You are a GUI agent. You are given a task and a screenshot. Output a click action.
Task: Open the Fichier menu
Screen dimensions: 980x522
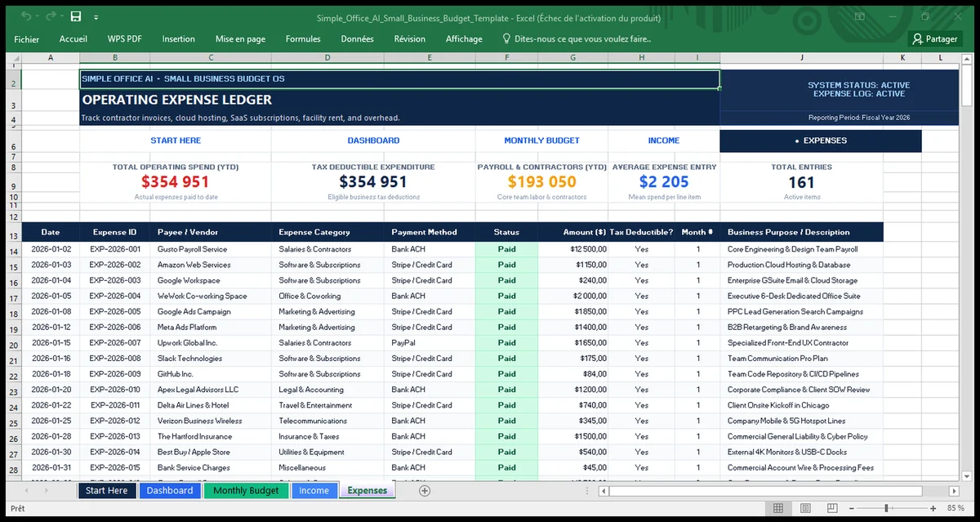tap(26, 38)
